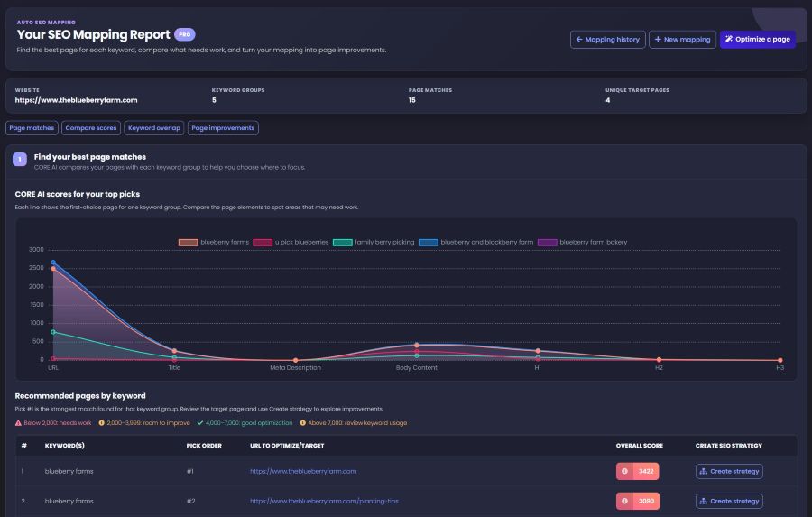Click the Keyword(s) column header
The width and height of the screenshot is (812, 517).
tap(65, 446)
